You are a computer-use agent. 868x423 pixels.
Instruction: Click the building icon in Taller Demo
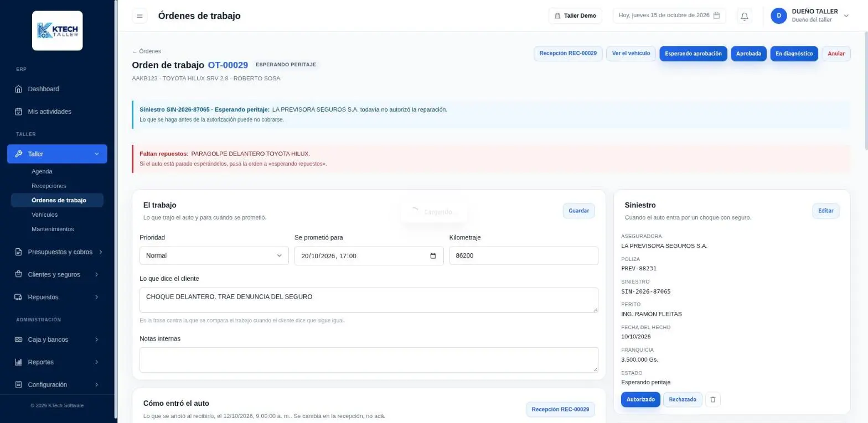click(557, 16)
